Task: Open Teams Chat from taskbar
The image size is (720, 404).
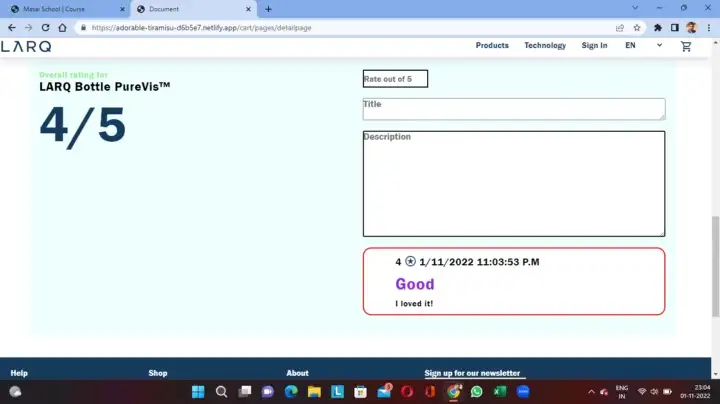Action: coord(268,392)
